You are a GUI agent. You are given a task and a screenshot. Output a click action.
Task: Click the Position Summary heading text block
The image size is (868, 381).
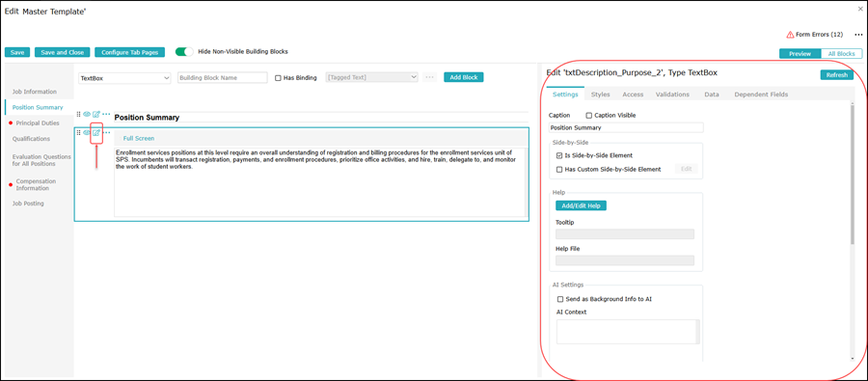pos(147,118)
